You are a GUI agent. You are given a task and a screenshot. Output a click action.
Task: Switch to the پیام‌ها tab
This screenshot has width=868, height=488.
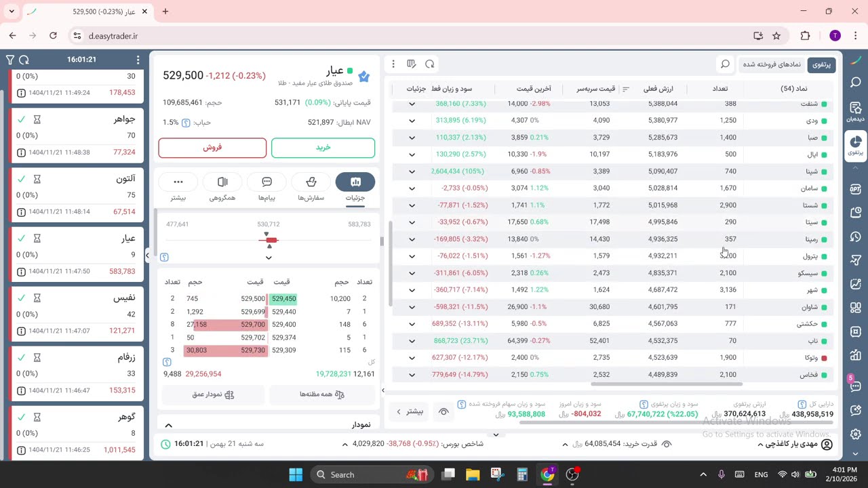[267, 187]
